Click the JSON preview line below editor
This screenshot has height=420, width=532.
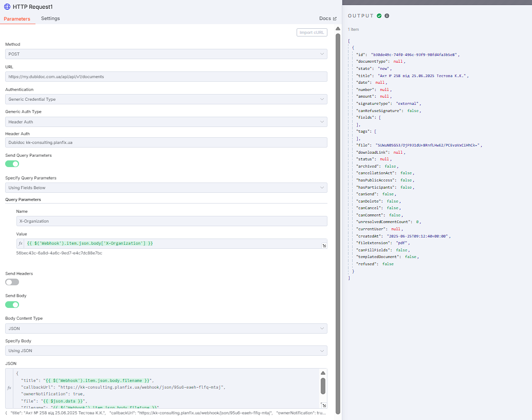tap(166, 413)
